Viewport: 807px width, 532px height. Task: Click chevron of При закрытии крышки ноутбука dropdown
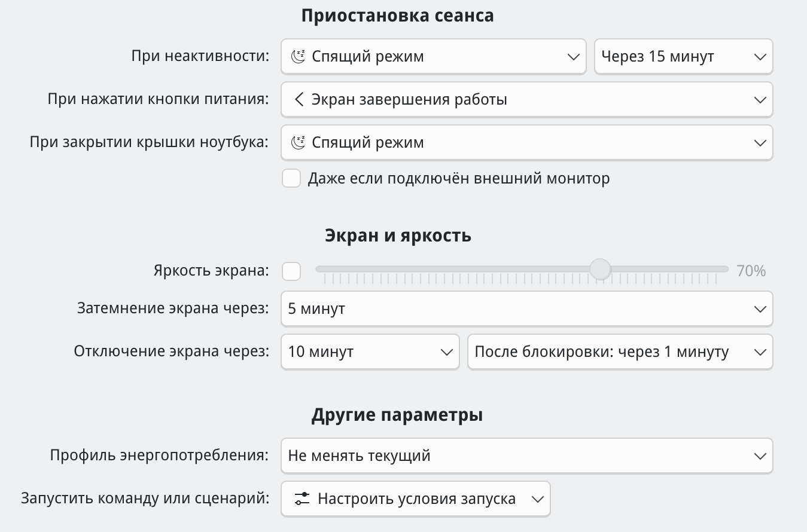760,143
